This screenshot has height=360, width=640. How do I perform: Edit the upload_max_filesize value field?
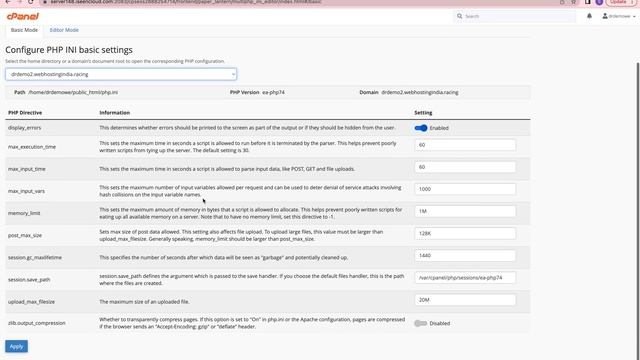click(x=465, y=300)
